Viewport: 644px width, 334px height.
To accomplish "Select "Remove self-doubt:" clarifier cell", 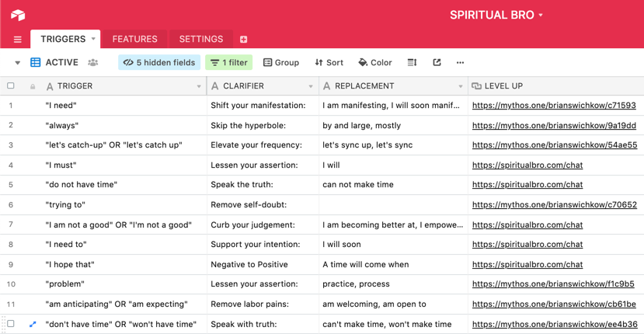I will 263,204.
